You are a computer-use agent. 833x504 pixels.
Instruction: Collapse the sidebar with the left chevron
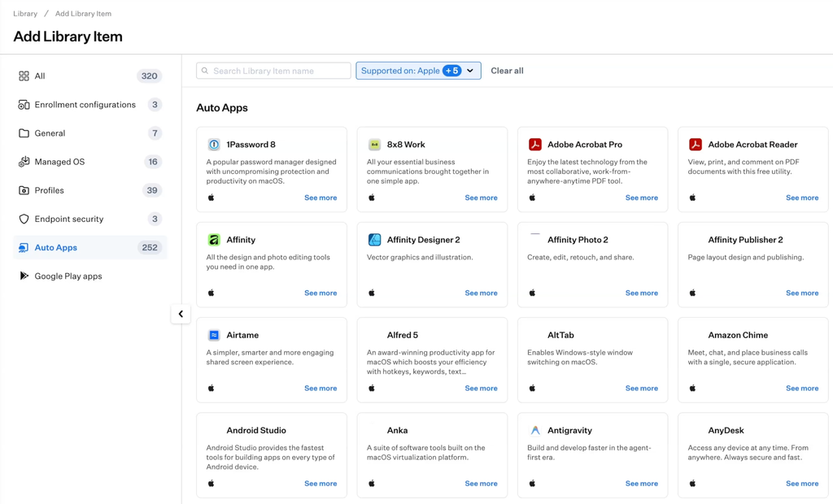(181, 314)
